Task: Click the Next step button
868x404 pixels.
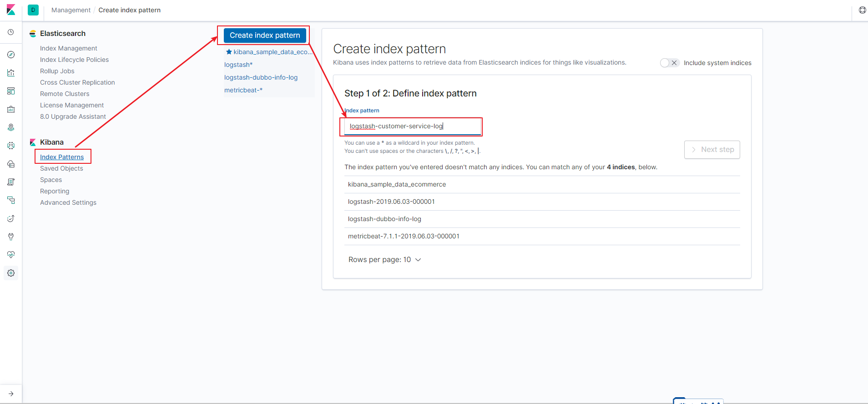Action: click(712, 150)
